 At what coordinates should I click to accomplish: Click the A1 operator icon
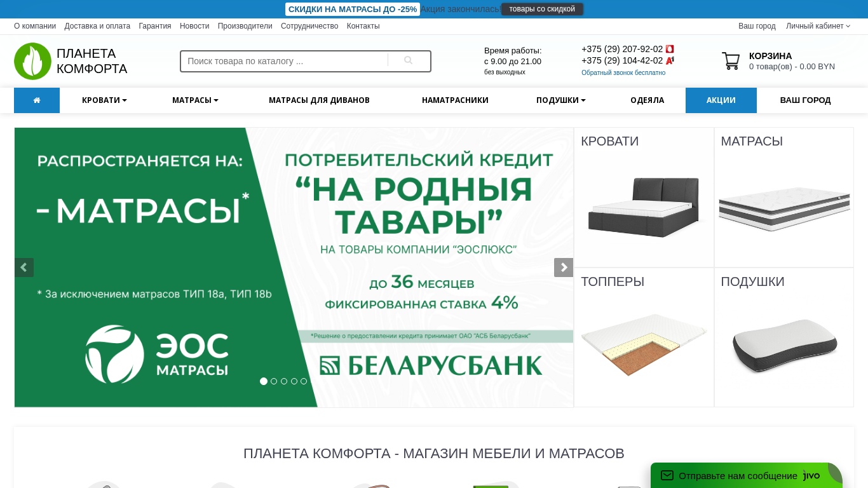pos(670,60)
